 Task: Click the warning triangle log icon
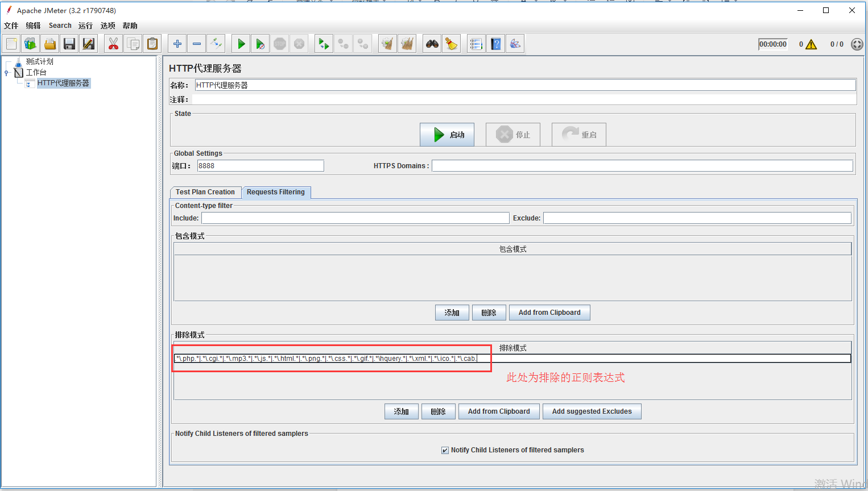coord(811,44)
